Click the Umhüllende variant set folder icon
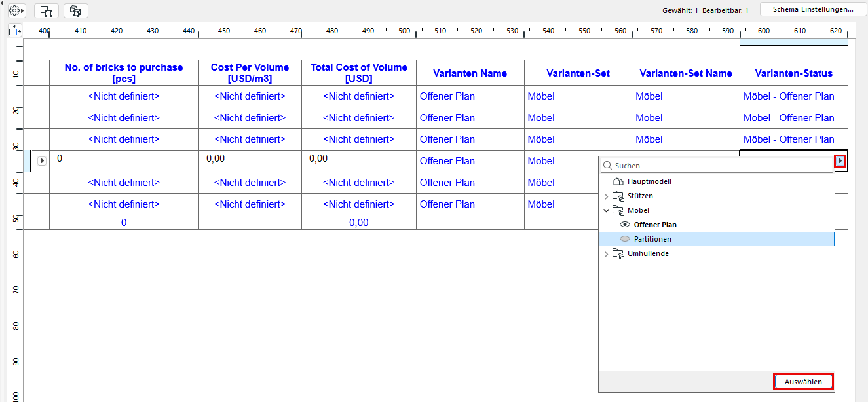 coord(618,253)
